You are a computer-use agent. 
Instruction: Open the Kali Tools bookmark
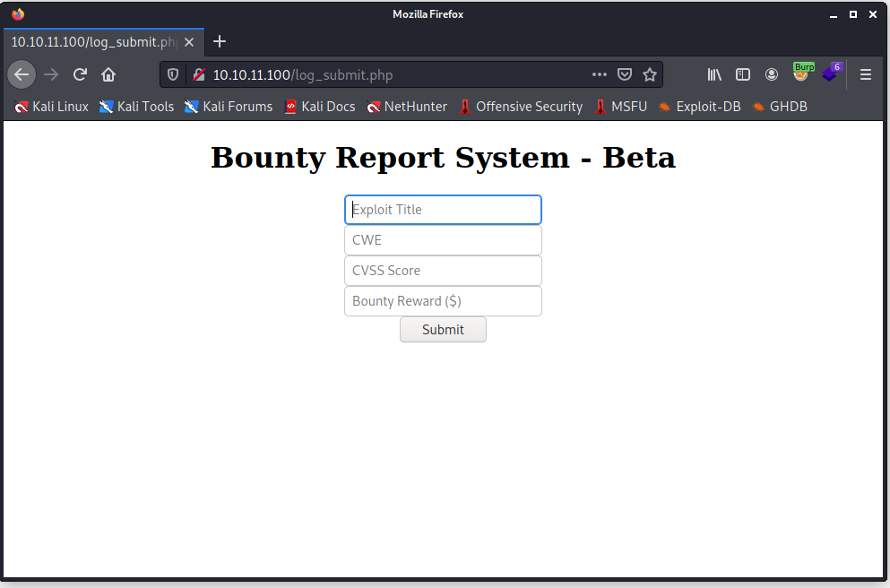pos(136,107)
